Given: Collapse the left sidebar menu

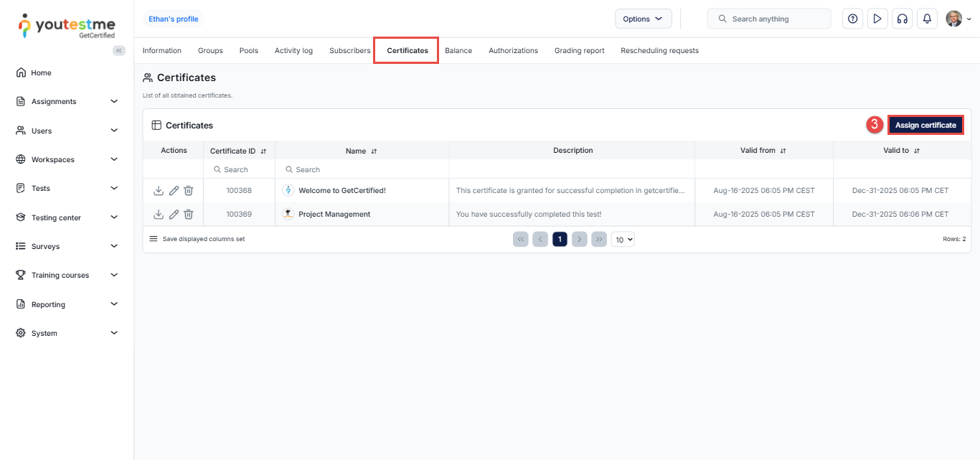Looking at the screenshot, I should click(x=119, y=50).
